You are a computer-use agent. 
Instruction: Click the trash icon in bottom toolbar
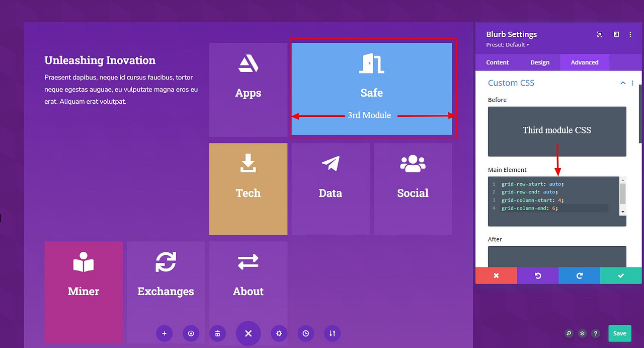coord(217,333)
